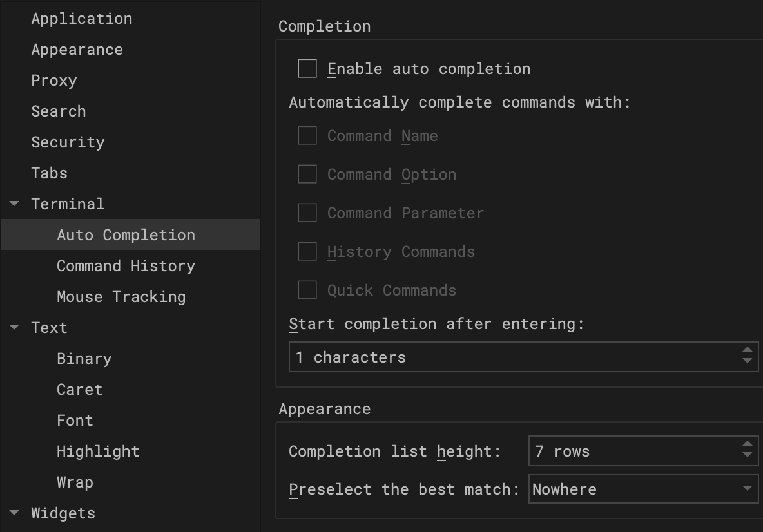Select Command History under Terminal
Screen dimensions: 763x532
pyautogui.click(x=126, y=266)
